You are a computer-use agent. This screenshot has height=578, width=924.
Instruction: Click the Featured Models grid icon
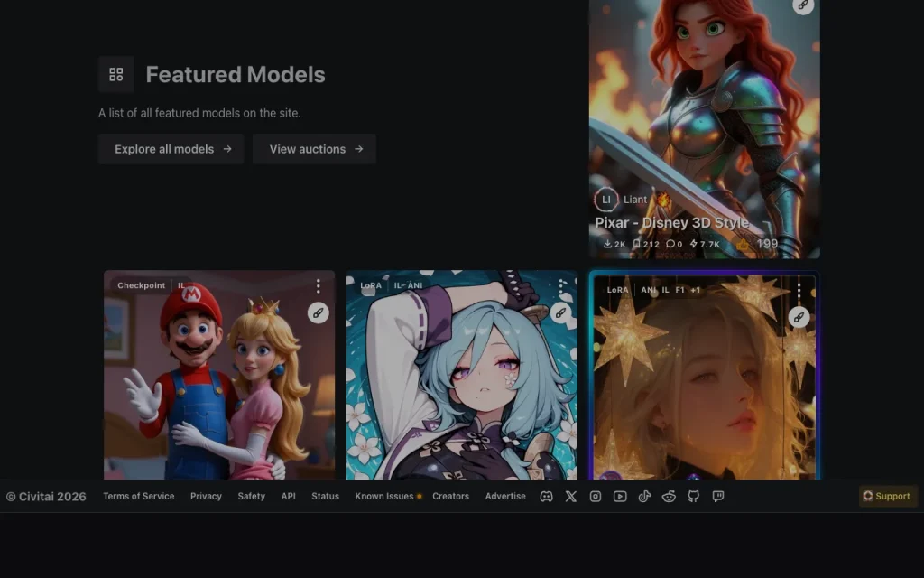pos(116,74)
